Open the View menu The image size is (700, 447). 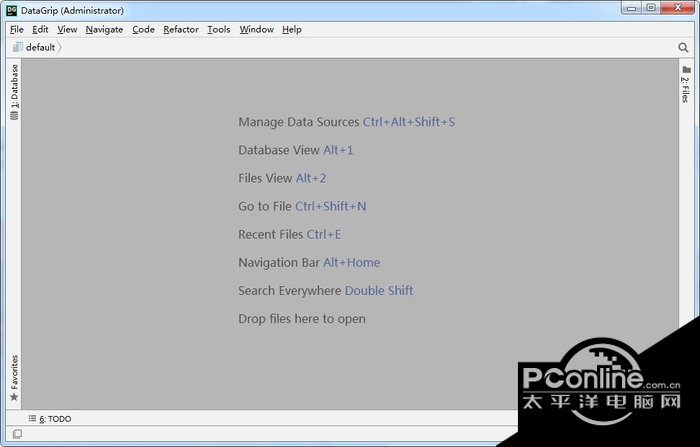67,29
